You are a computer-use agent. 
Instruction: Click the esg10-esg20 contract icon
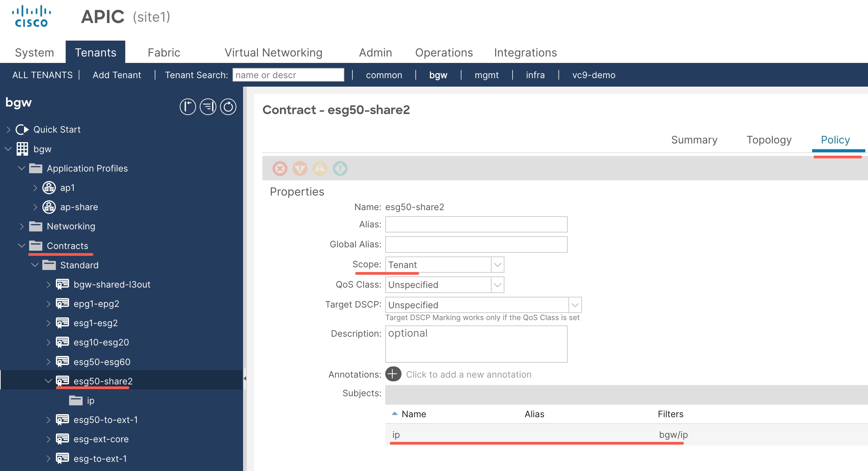62,342
